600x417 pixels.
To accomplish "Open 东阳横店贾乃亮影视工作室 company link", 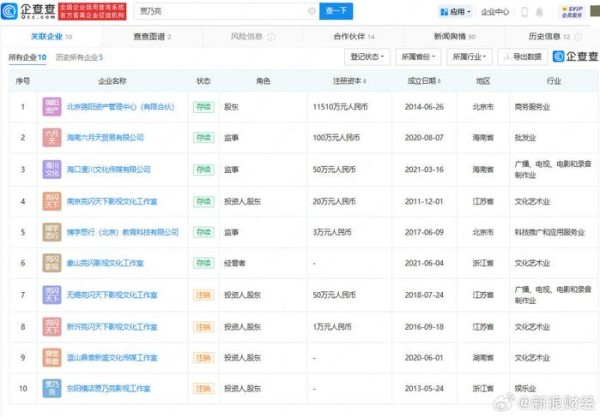I will point(109,388).
